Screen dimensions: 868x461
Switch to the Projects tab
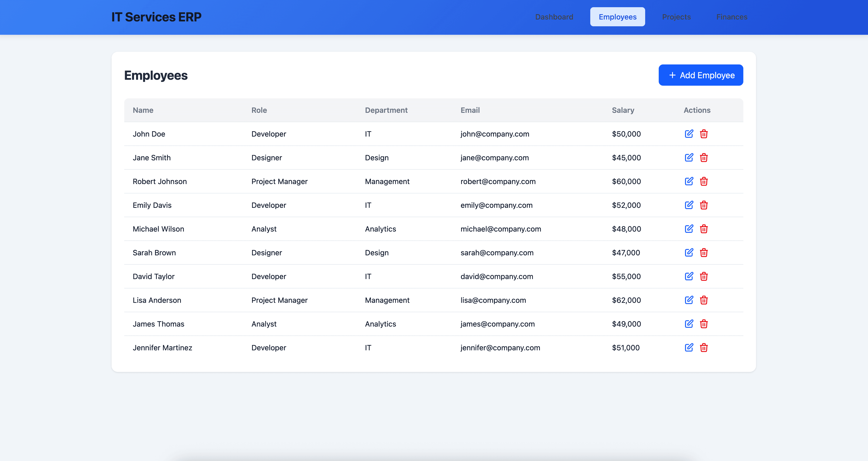click(676, 17)
